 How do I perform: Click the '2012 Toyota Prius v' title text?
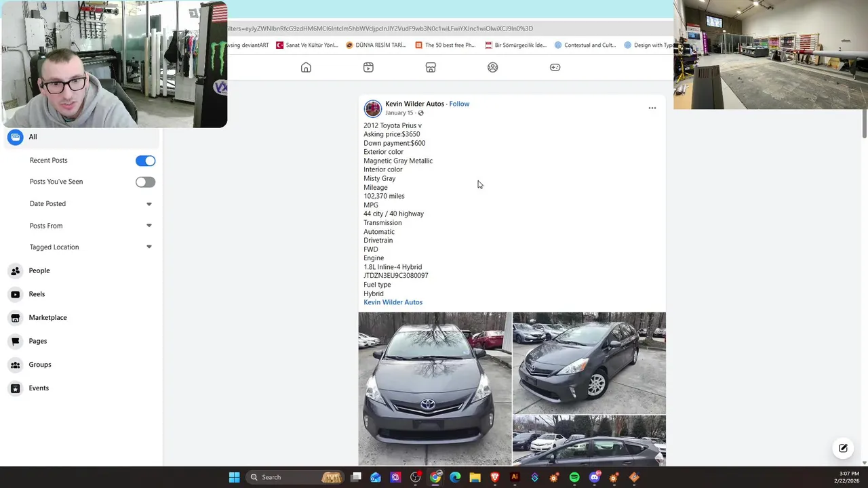(392, 125)
